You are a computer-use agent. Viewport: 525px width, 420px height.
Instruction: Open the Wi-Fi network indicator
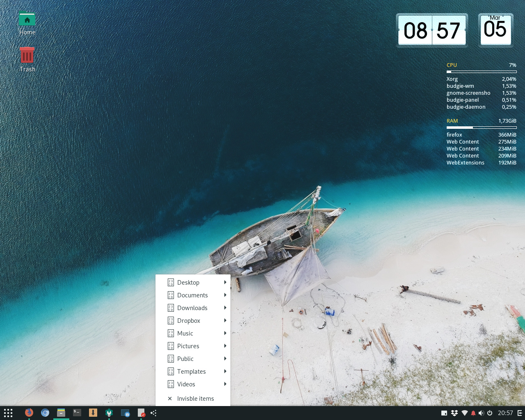464,413
